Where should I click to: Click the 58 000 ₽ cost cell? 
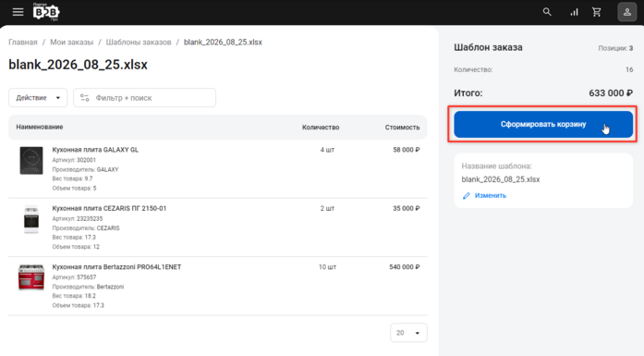407,150
